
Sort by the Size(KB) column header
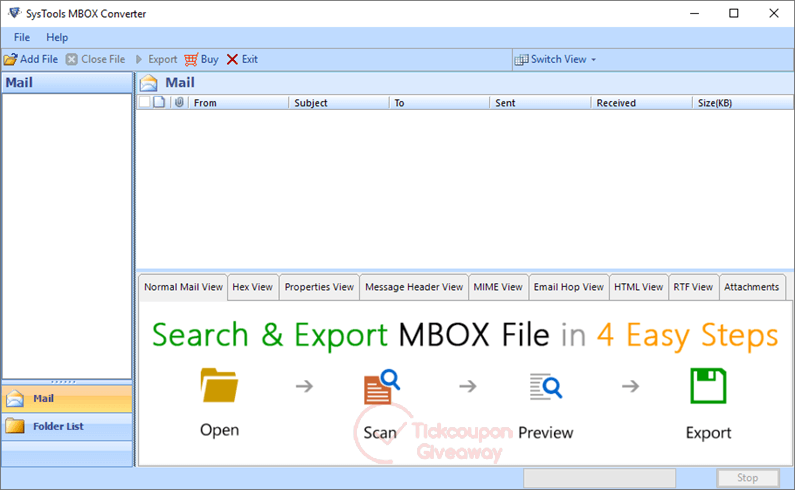[x=743, y=103]
